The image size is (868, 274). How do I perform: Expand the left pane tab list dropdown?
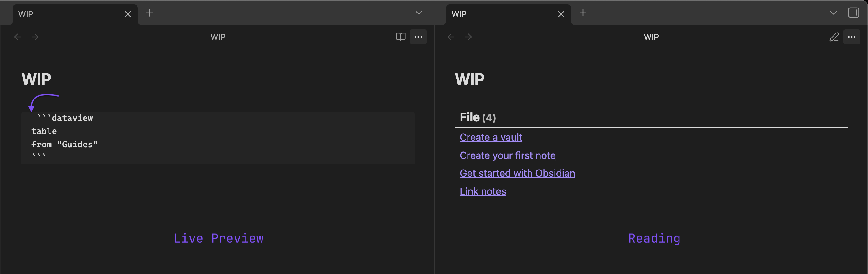coord(419,13)
